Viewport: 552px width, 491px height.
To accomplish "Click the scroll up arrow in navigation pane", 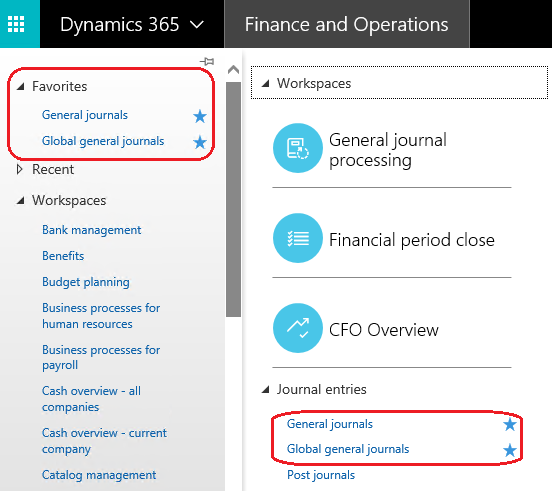I will pos(233,70).
